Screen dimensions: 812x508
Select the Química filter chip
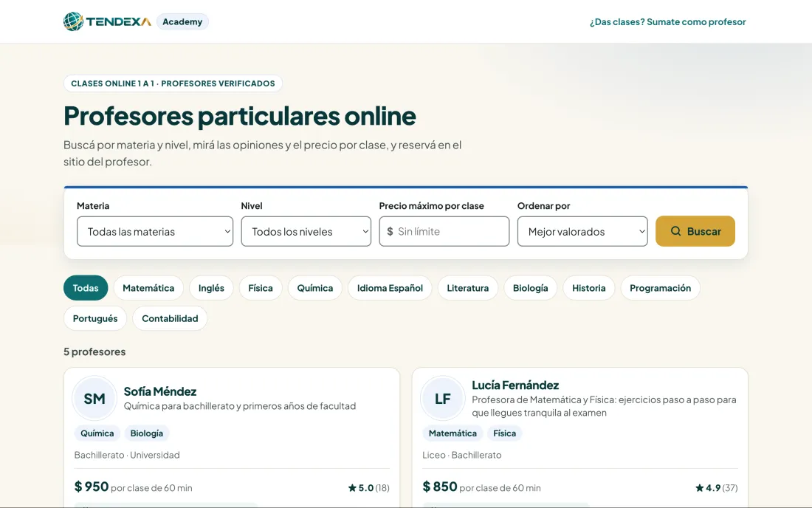(315, 288)
